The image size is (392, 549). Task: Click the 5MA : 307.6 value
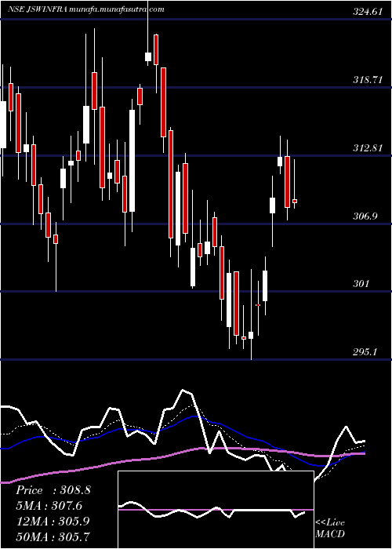point(51,506)
